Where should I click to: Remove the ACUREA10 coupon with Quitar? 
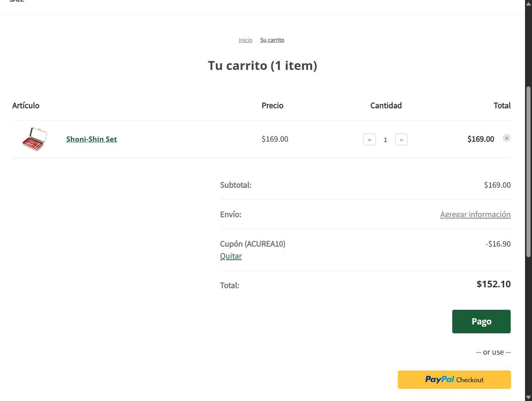tap(231, 256)
